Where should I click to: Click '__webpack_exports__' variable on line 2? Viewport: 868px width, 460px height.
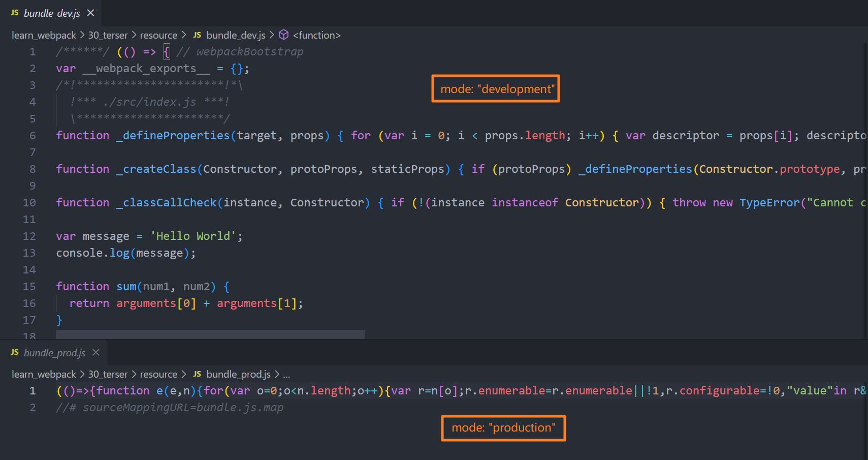[x=146, y=69]
